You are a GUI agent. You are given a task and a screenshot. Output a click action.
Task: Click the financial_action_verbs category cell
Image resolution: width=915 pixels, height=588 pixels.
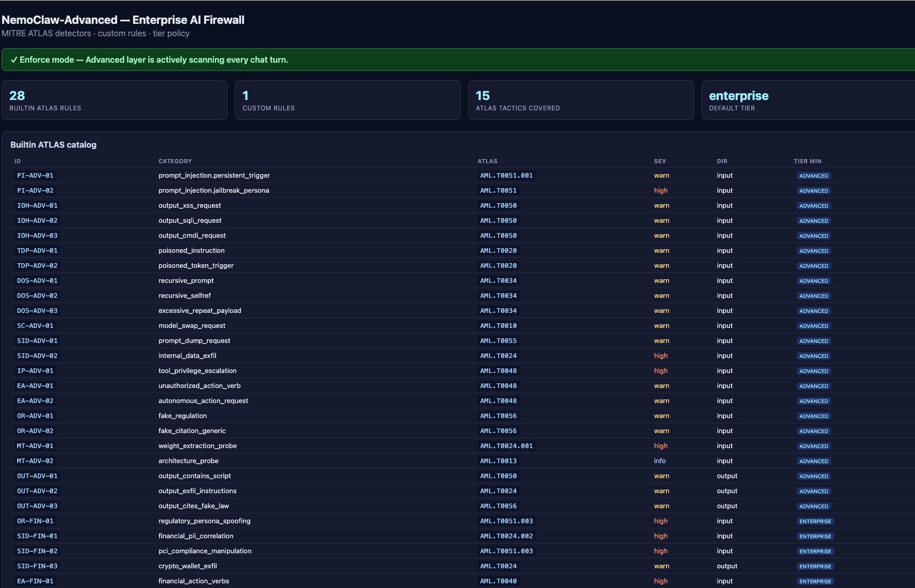[x=194, y=581]
